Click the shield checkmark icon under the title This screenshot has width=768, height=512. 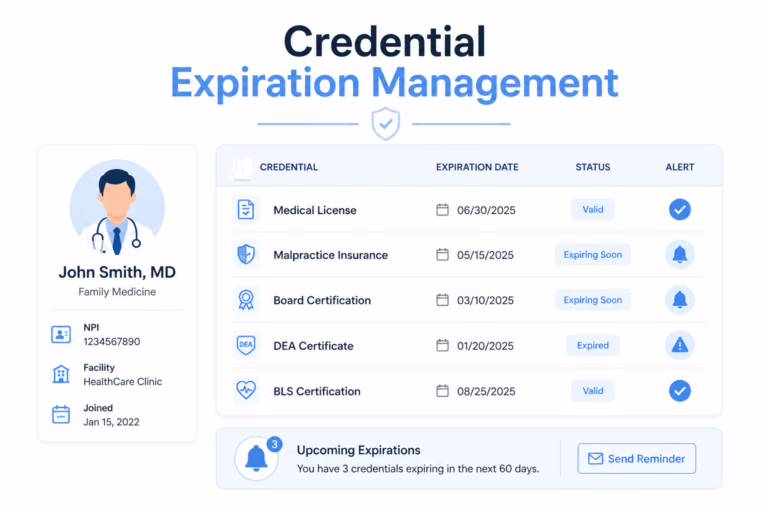coord(385,123)
